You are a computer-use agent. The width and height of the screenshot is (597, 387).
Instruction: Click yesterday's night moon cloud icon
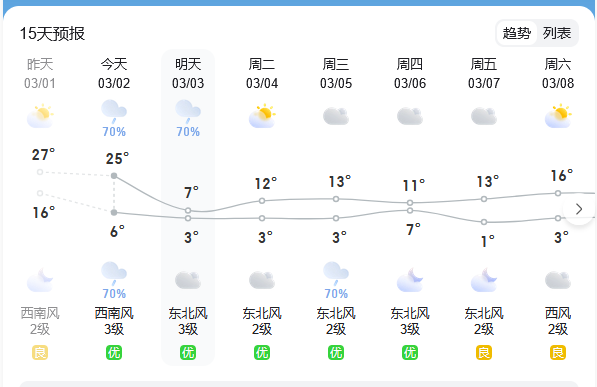coord(40,280)
